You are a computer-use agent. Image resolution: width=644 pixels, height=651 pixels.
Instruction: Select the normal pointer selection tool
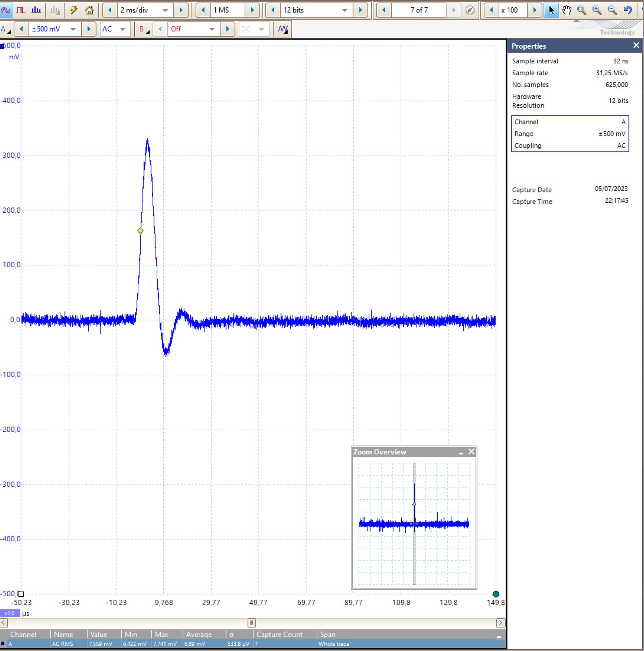[x=551, y=10]
